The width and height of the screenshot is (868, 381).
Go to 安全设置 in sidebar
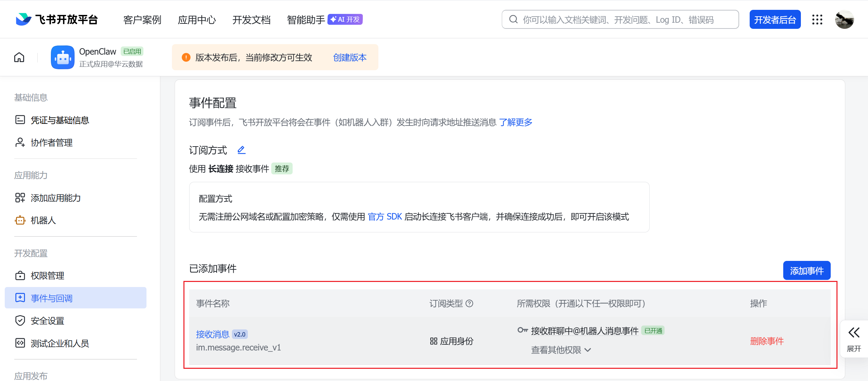coord(47,321)
